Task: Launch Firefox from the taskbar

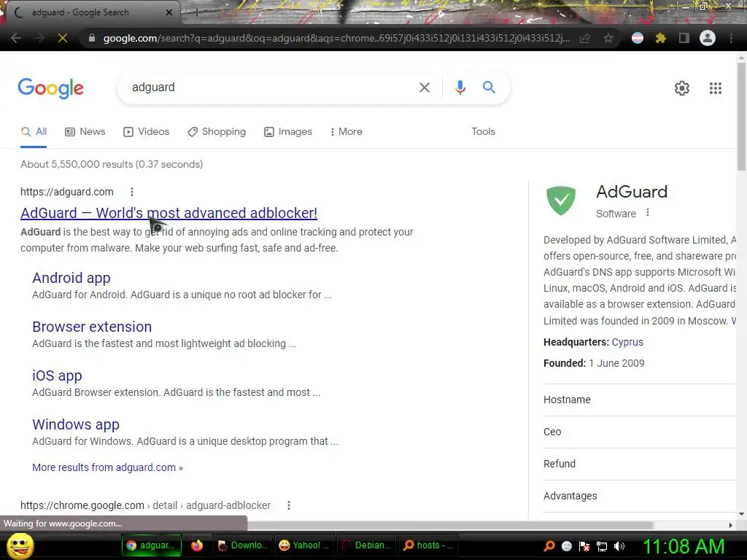Action: pos(197,545)
